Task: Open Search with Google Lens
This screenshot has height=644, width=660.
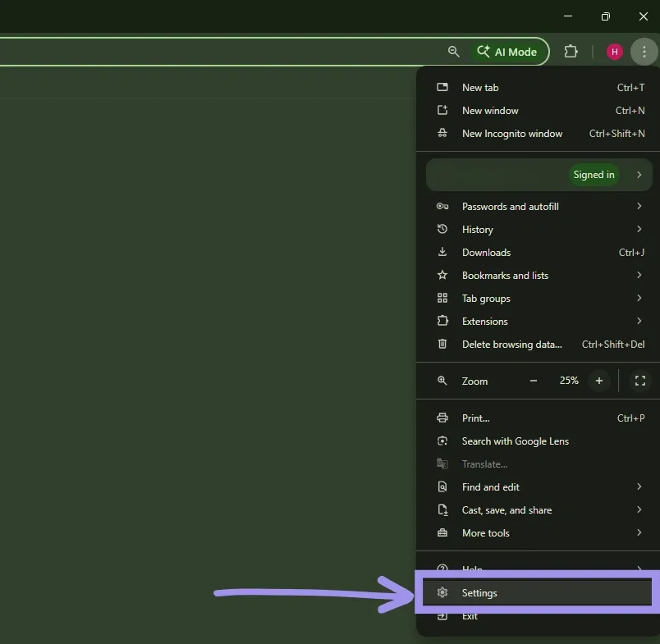Action: point(515,441)
